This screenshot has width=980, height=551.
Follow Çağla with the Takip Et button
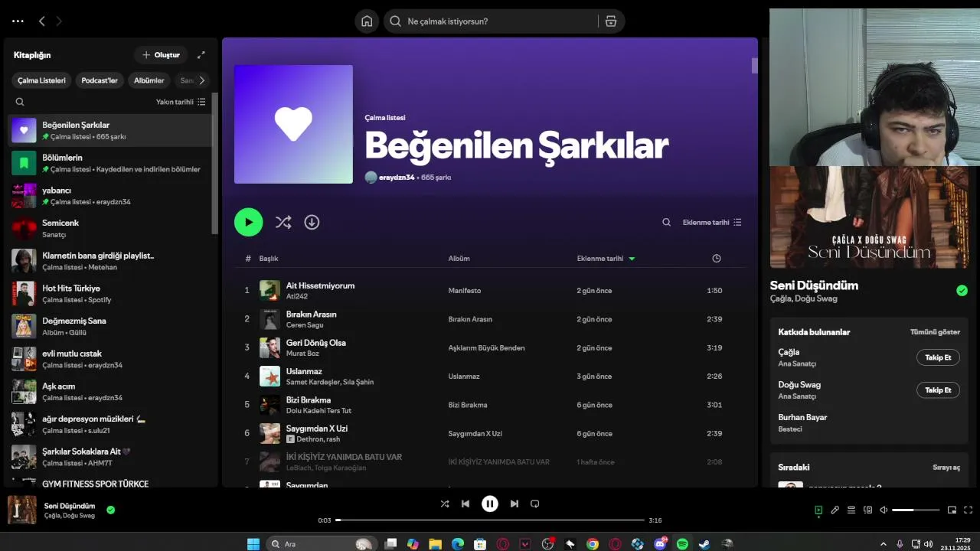pos(938,357)
